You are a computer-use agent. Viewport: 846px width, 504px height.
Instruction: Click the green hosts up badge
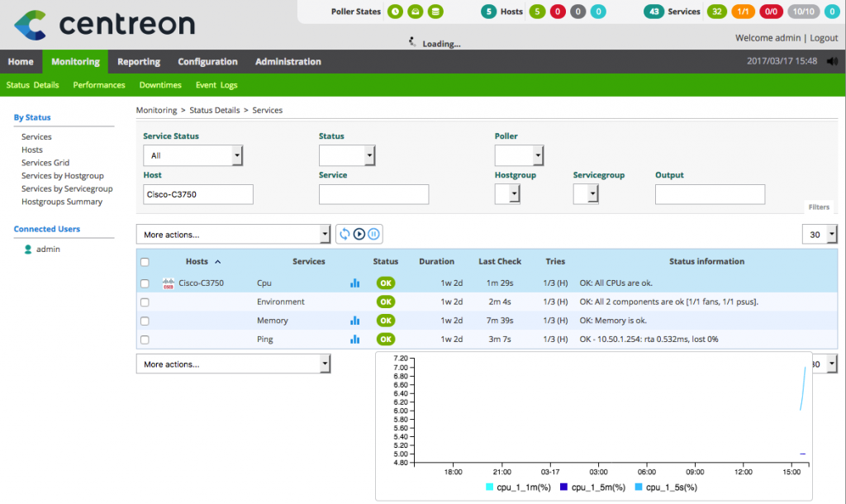[x=537, y=12]
